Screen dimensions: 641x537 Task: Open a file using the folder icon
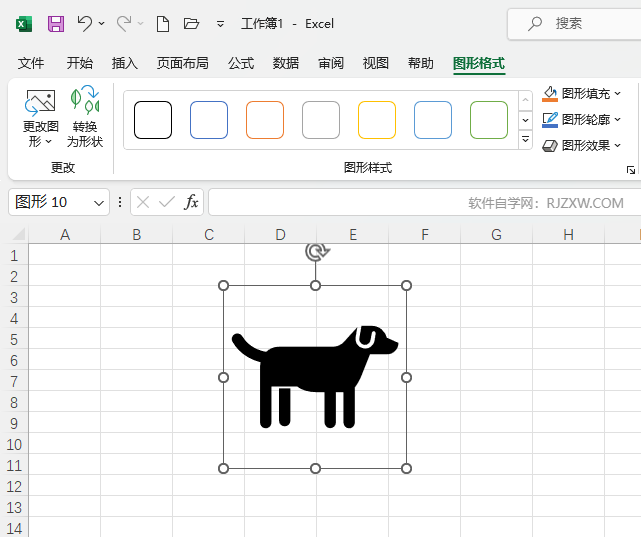191,24
